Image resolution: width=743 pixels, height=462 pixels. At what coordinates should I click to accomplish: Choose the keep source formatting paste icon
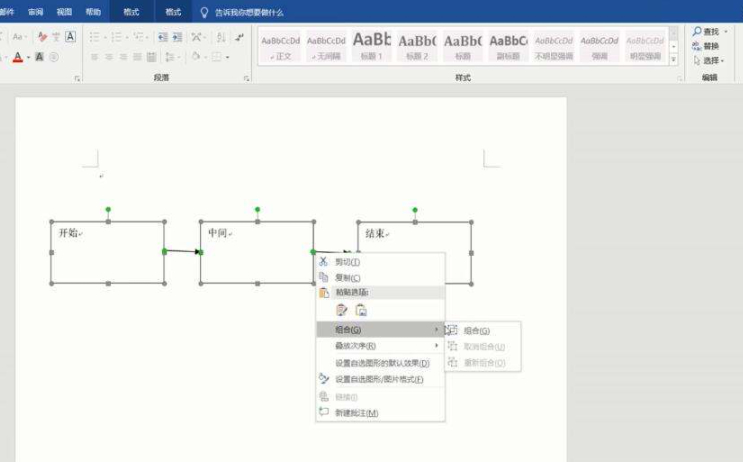342,311
